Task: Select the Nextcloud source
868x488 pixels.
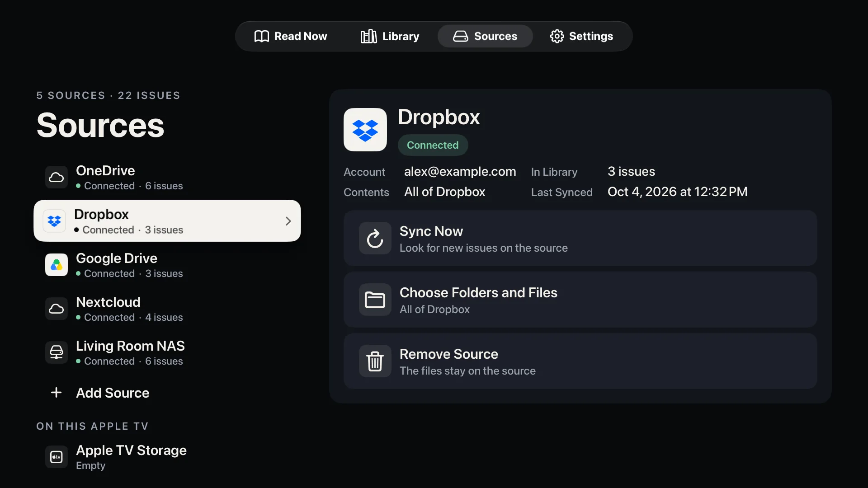Action: point(167,309)
